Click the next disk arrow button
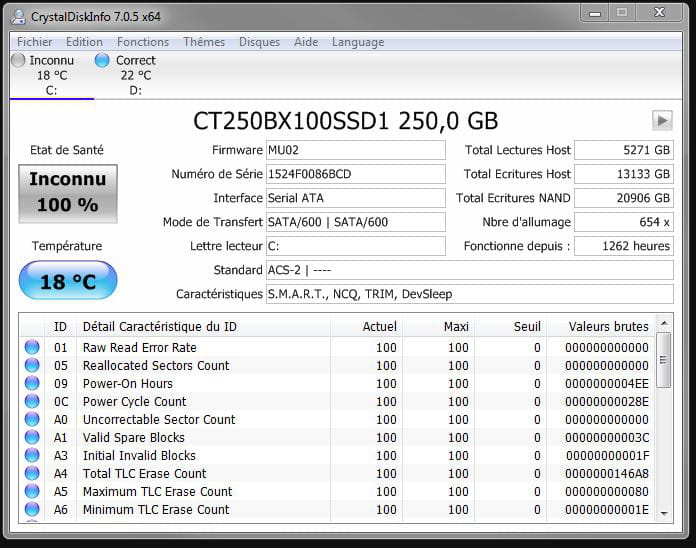Screen dimensions: 696x548 pos(662,120)
